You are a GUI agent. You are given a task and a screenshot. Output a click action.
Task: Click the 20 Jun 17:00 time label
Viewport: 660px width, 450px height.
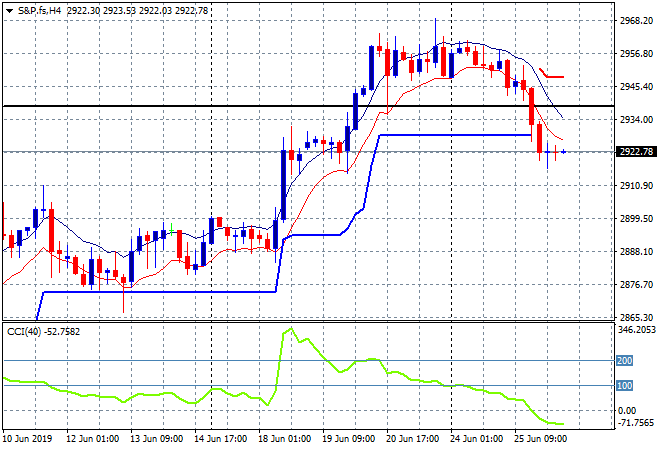pyautogui.click(x=412, y=439)
